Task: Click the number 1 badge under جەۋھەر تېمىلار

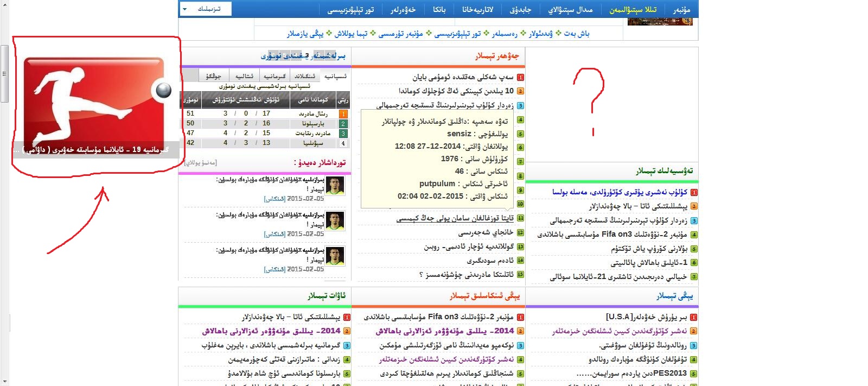Action: [520, 78]
